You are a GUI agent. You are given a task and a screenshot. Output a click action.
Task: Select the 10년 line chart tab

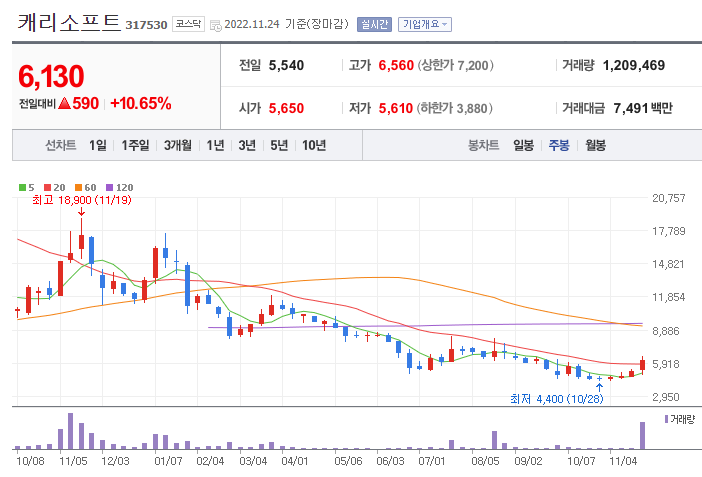coord(314,145)
